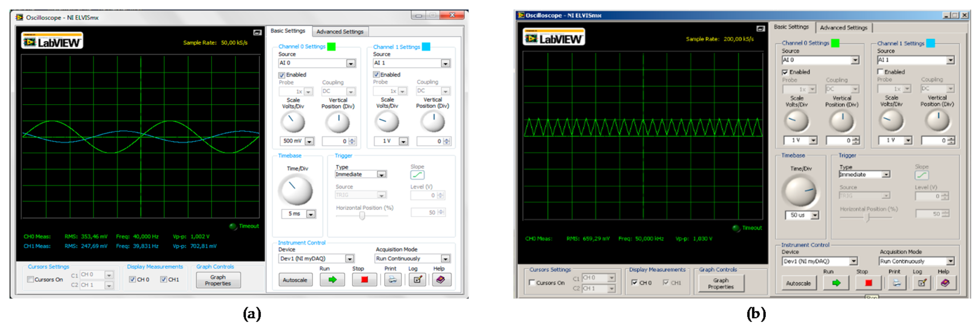Turn on the Cursors On checkbox
This screenshot has width=980, height=329.
pyautogui.click(x=30, y=279)
